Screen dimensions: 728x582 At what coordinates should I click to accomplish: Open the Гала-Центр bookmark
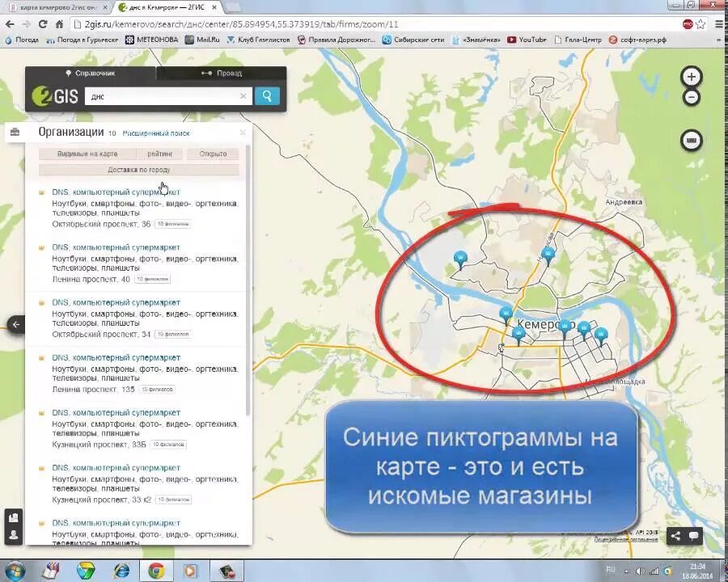pos(578,40)
